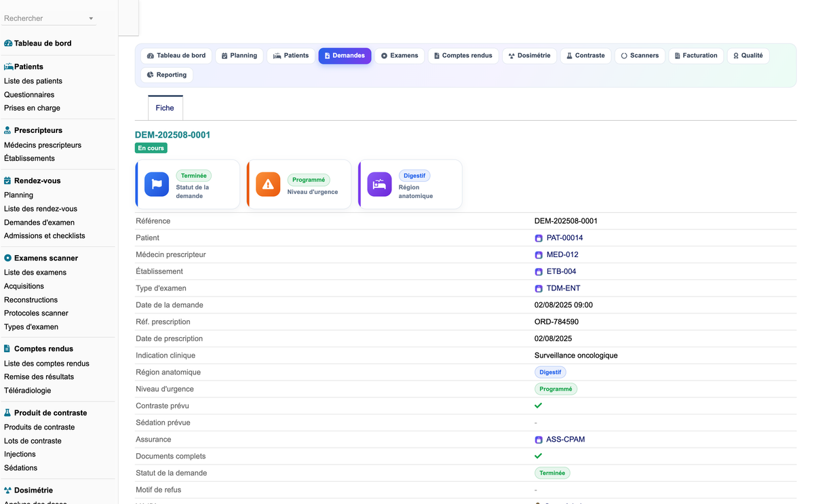
Task: Open Produits de contraste in sidebar
Action: coord(39,427)
